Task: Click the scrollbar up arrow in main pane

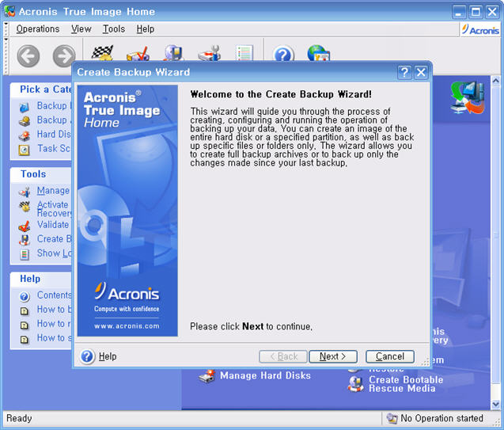Action: coord(495,81)
